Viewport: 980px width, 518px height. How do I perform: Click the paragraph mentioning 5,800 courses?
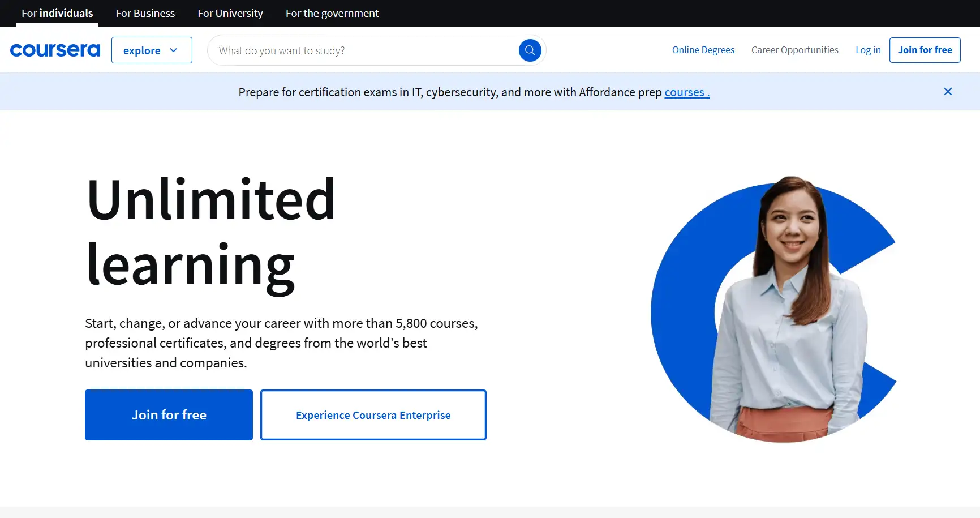pyautogui.click(x=282, y=343)
